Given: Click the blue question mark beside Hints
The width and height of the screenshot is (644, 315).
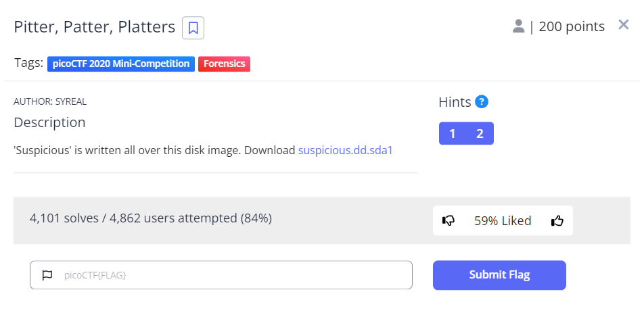Looking at the screenshot, I should (x=482, y=102).
